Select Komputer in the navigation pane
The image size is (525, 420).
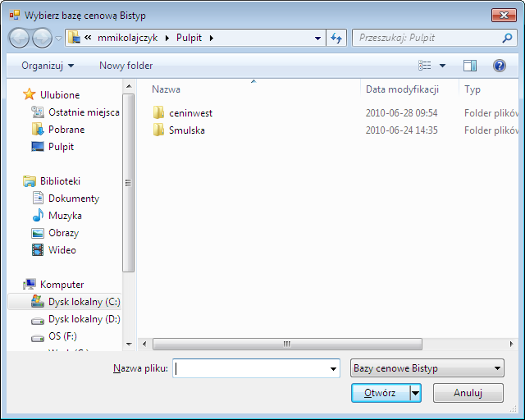pyautogui.click(x=62, y=285)
